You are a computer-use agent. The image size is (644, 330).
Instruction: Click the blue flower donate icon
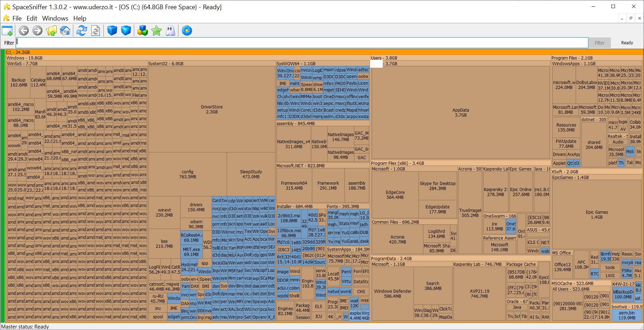point(187,31)
